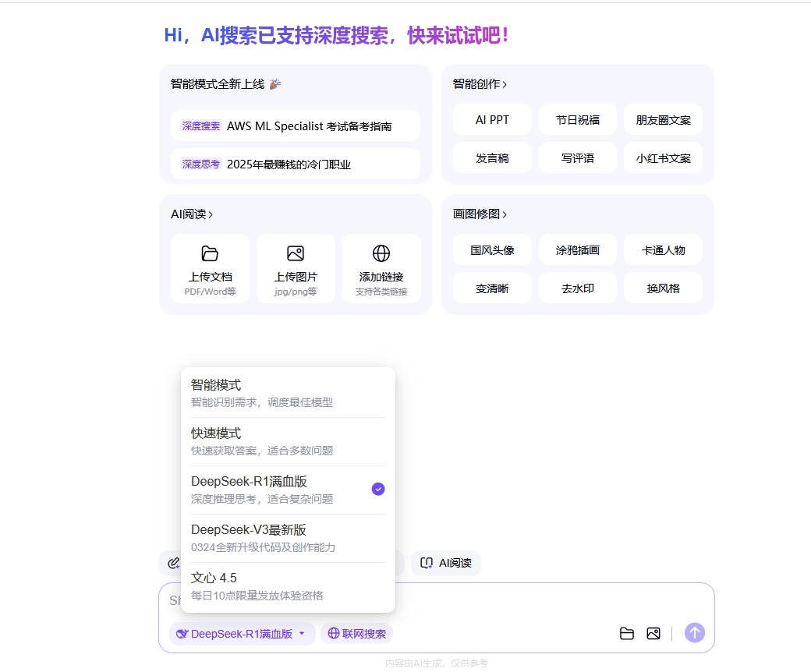Click the upload document folder icon in AI阅读
Image resolution: width=811 pixels, height=672 pixels.
tap(210, 253)
